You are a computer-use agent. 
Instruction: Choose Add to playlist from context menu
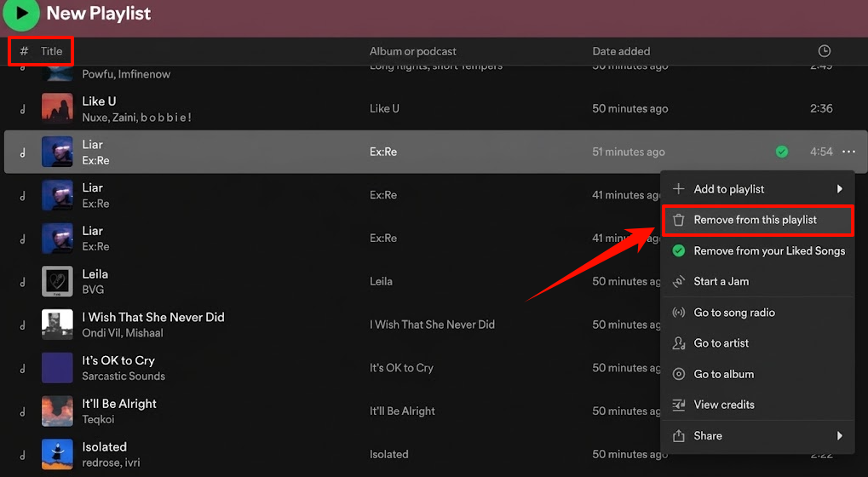(757, 189)
